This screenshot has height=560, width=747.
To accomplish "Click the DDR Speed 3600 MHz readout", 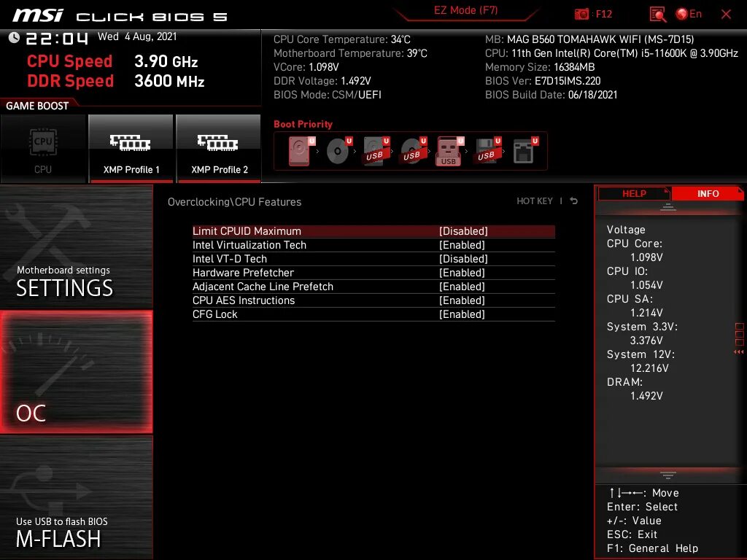I will pyautogui.click(x=116, y=80).
